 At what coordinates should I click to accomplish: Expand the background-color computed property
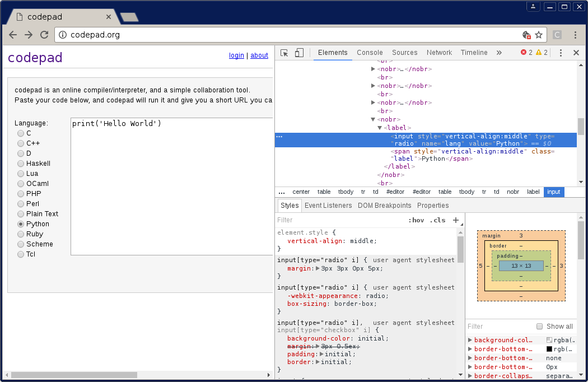point(469,340)
